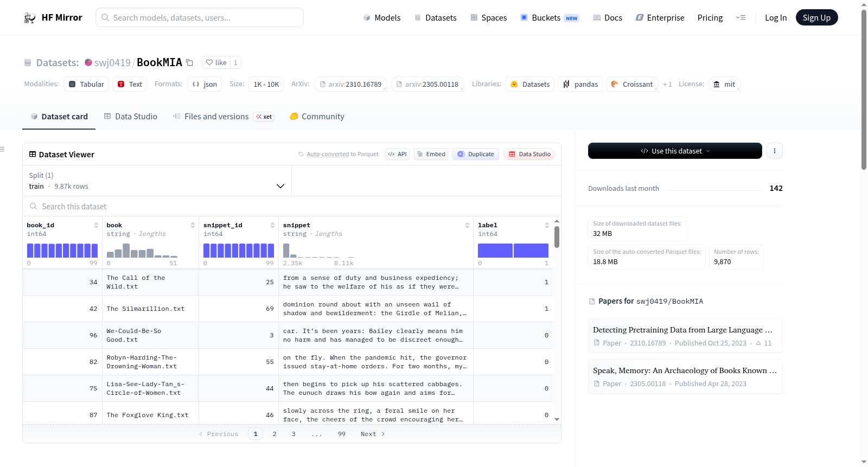The height and width of the screenshot is (467, 868).
Task: Sort the book column
Action: click(x=193, y=225)
